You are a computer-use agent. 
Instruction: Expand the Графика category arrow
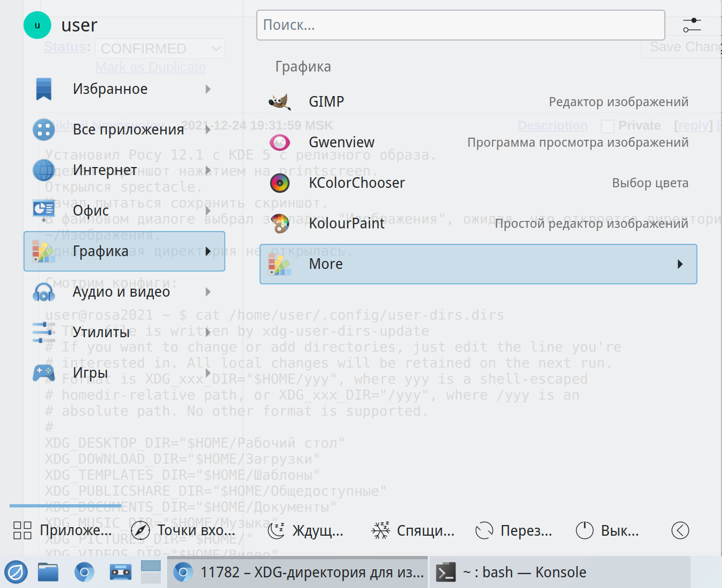pyautogui.click(x=208, y=251)
